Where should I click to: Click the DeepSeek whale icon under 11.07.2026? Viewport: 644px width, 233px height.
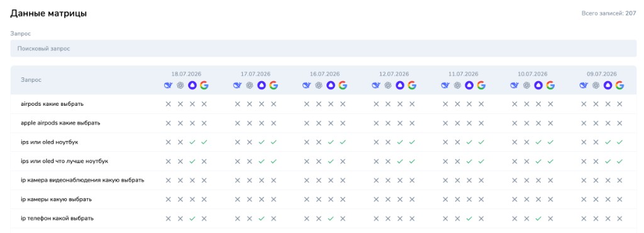[x=445, y=86]
